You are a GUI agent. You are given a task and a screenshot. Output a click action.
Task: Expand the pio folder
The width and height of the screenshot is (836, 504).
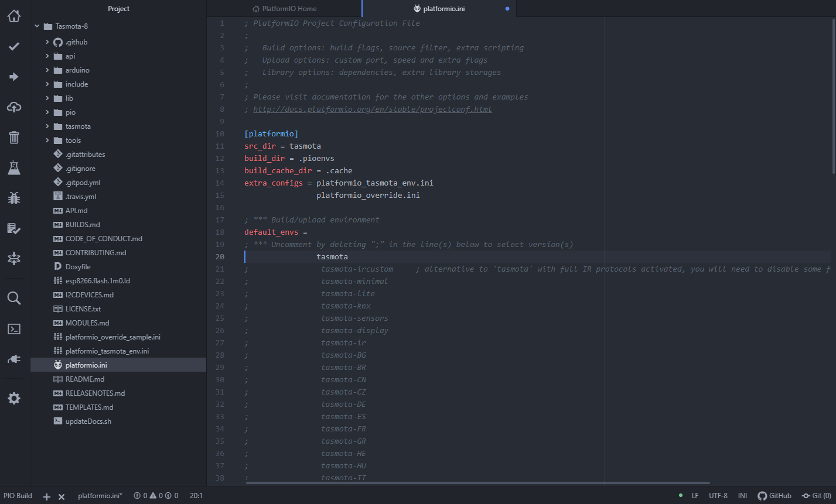(x=47, y=112)
